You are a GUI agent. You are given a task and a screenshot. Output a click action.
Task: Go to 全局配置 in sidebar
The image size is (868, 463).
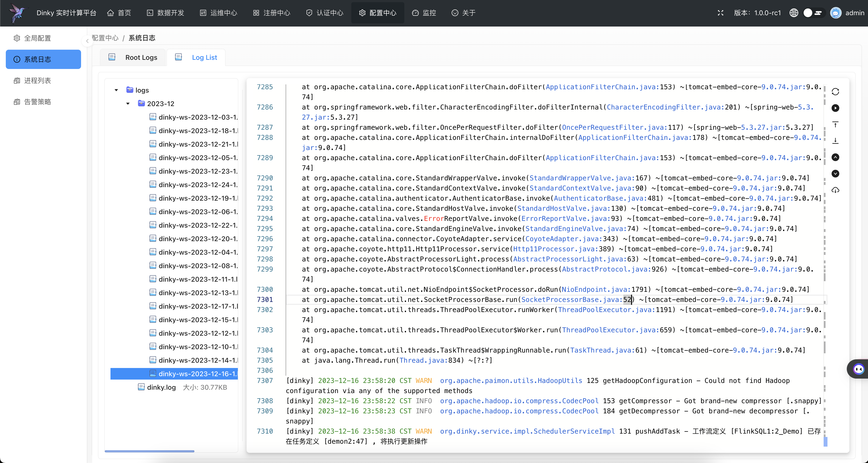43,38
